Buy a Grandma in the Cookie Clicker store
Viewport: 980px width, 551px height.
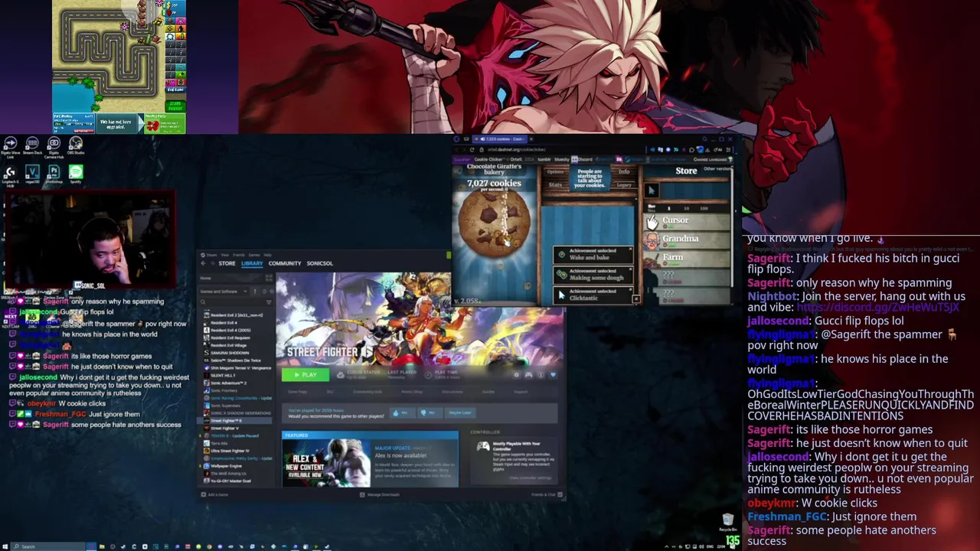(x=687, y=239)
